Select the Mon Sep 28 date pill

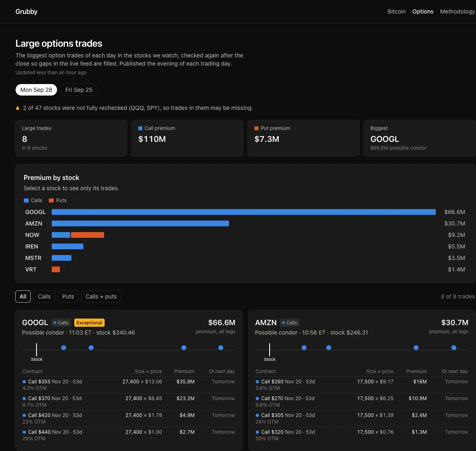[36, 90]
